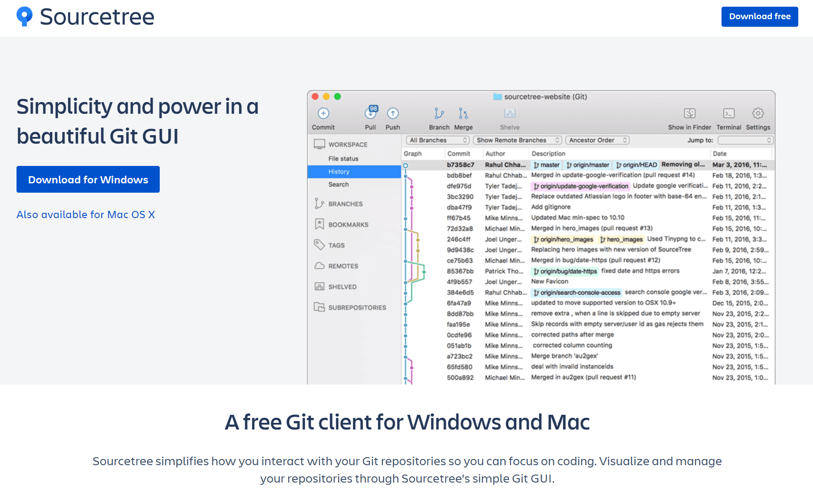The height and width of the screenshot is (504, 813).
Task: Click the Author column header
Action: point(495,153)
